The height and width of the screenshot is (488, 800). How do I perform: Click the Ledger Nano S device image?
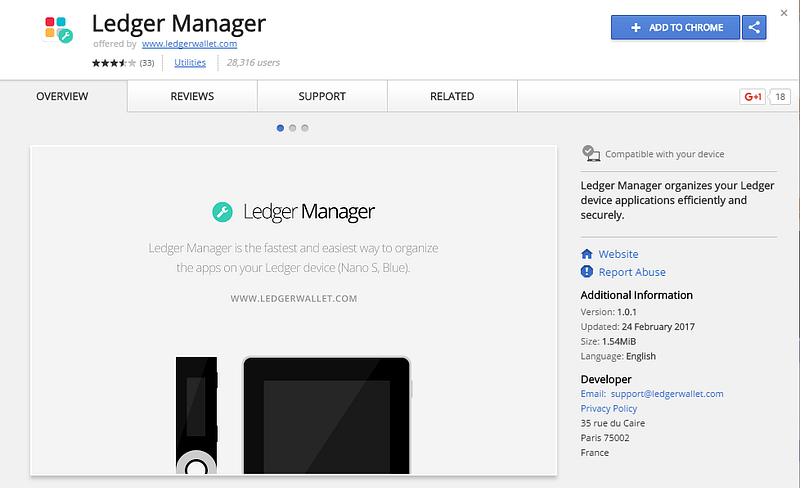197,415
